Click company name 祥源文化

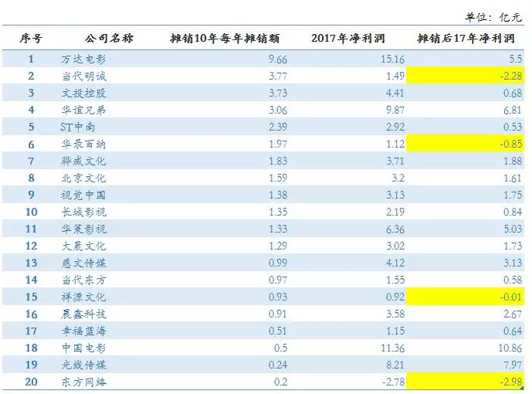point(84,297)
